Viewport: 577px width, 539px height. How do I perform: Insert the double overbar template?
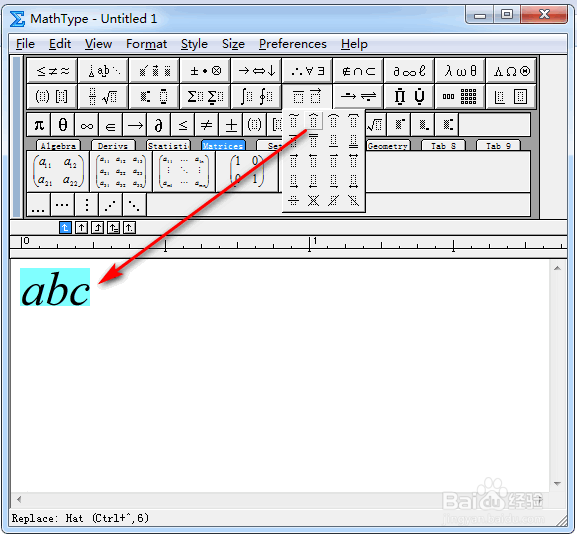(313, 141)
